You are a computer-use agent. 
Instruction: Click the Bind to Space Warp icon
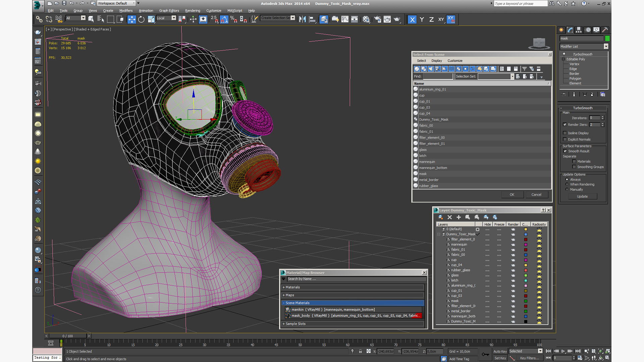[x=59, y=19]
